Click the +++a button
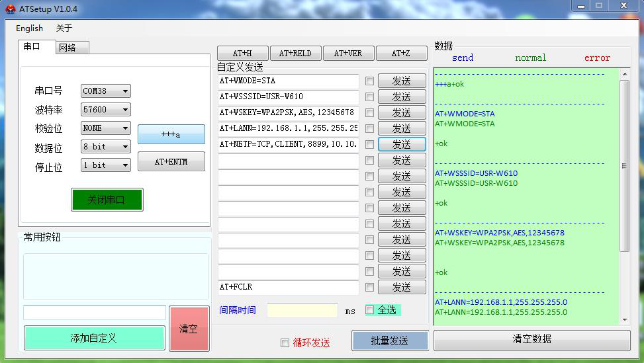644x363 pixels. coord(171,134)
